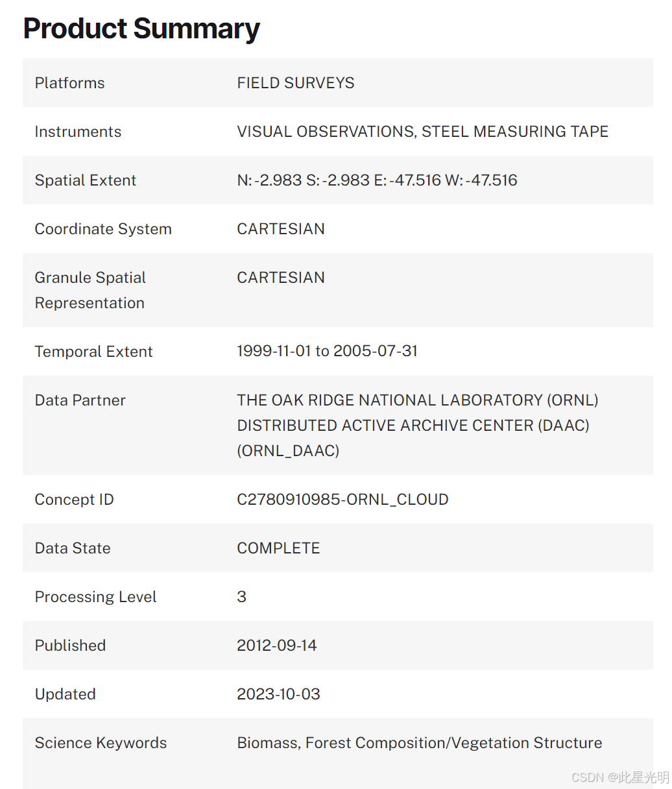The width and height of the screenshot is (672, 789).
Task: Click the VISUAL OBSERVATIONS, STEEL MEASURING TAPE value
Action: [422, 132]
